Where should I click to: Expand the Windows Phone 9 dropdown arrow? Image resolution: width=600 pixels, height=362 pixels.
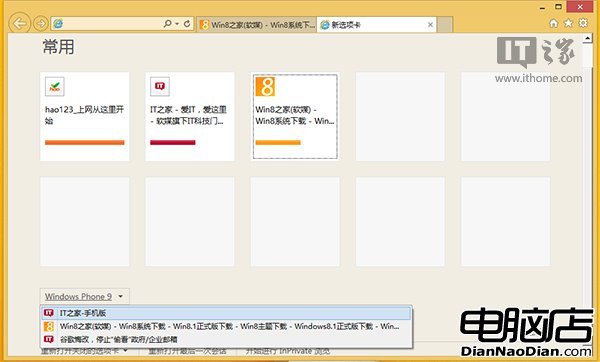[121, 297]
